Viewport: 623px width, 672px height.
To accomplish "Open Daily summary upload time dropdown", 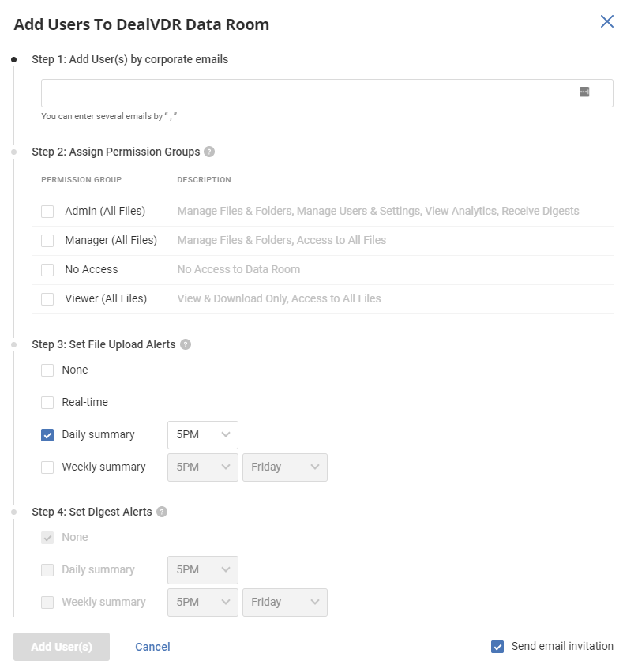I will point(203,435).
